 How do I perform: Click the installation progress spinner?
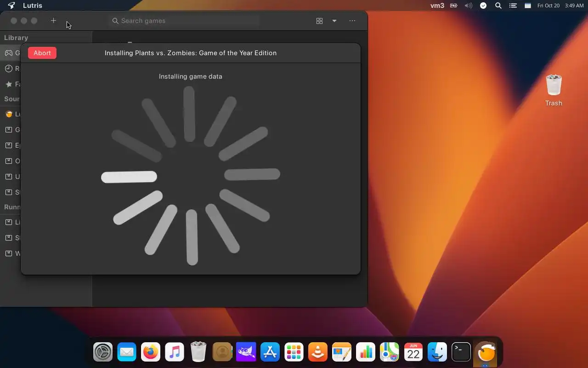191,175
